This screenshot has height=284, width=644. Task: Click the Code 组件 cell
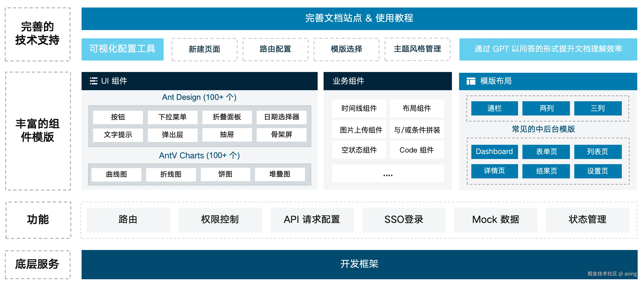[x=417, y=150]
